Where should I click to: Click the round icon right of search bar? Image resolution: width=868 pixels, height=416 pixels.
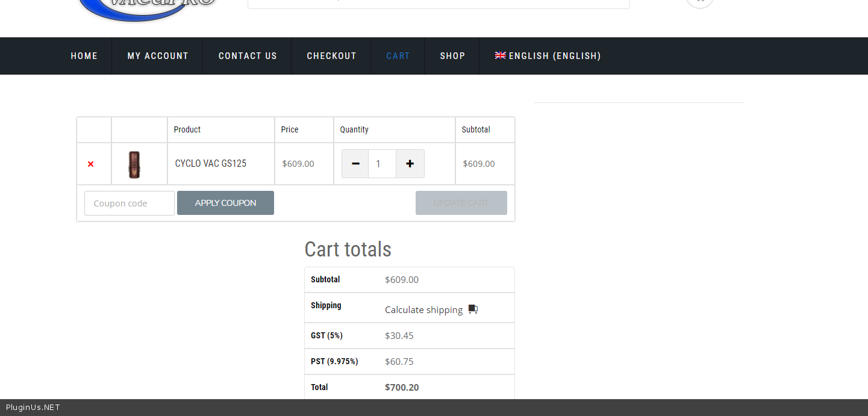click(x=699, y=3)
